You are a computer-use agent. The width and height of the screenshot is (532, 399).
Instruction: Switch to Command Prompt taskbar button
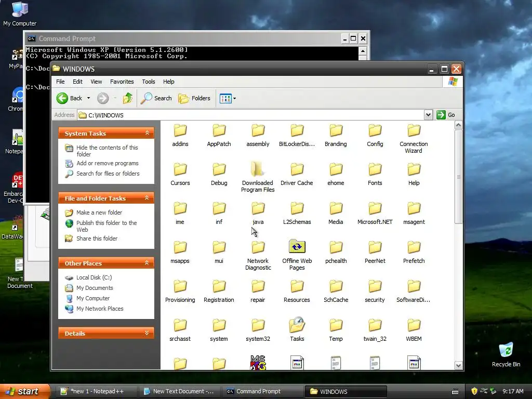pyautogui.click(x=262, y=392)
